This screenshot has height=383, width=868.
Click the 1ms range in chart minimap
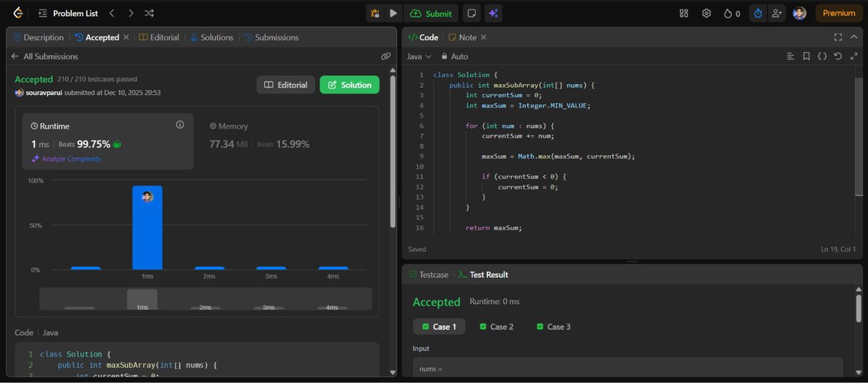(x=142, y=300)
